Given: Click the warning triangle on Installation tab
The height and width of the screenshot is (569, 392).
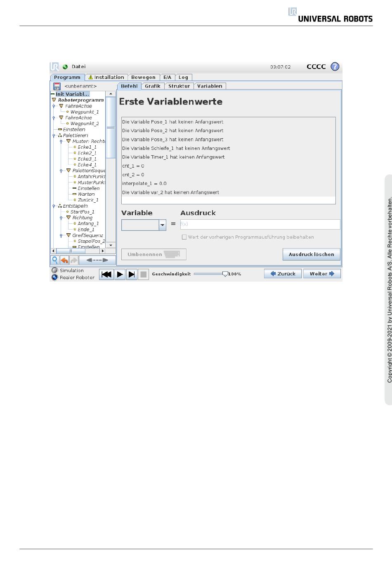Looking at the screenshot, I should point(91,77).
